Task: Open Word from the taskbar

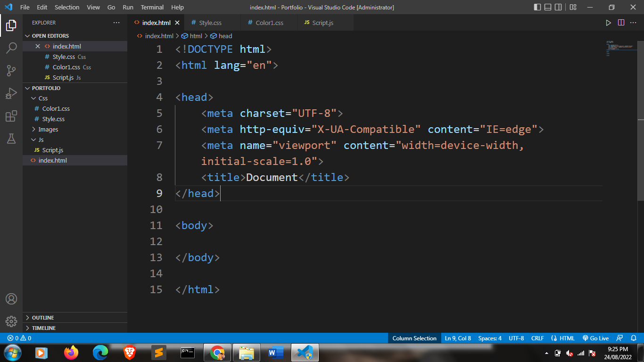Action: click(x=276, y=353)
